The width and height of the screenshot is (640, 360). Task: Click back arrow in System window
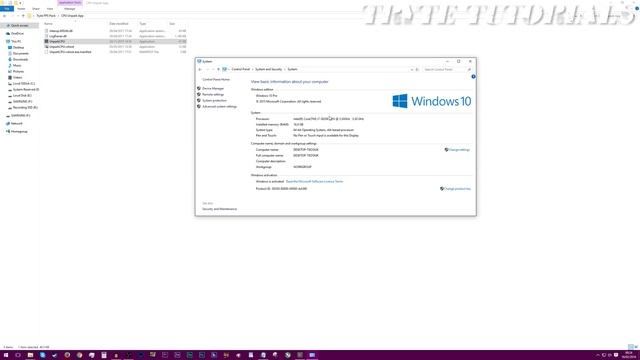pos(200,69)
